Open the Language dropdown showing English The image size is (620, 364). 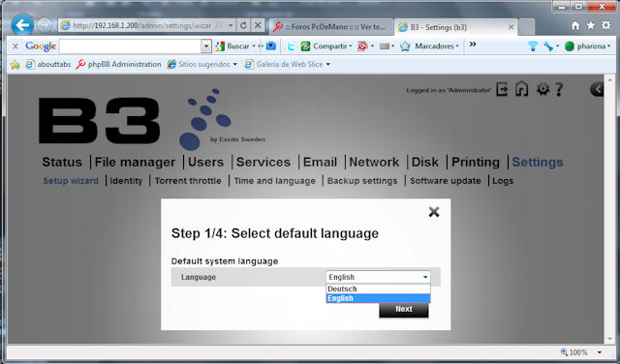[378, 277]
